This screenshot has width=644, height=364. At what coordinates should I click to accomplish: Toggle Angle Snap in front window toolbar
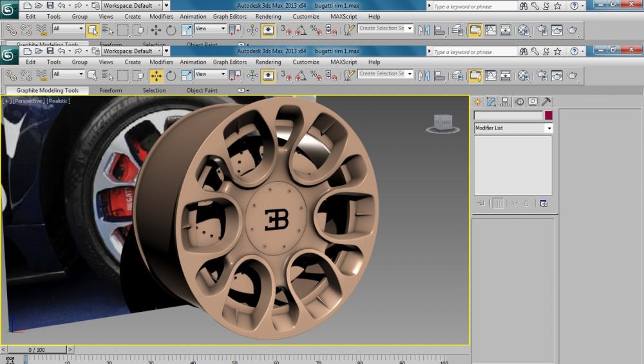301,75
